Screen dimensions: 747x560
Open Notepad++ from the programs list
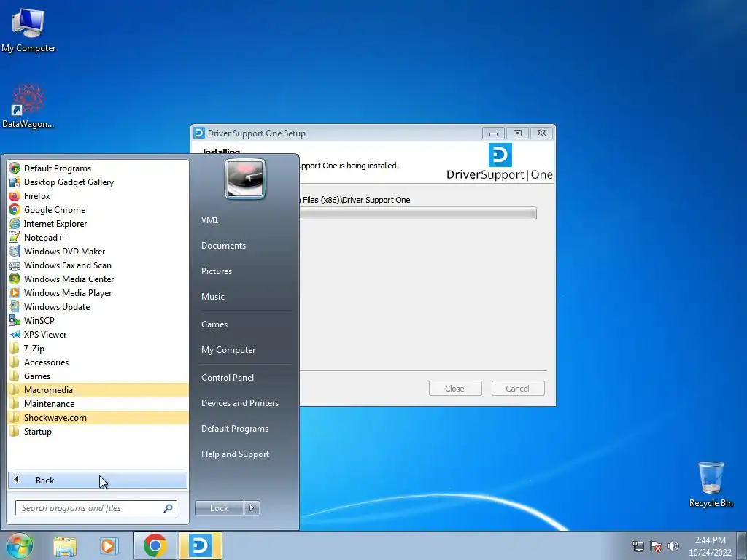[x=98, y=237]
